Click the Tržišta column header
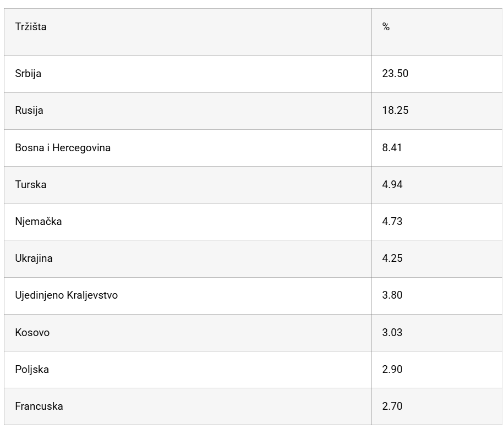Screen dimensions: 504x429 (x=188, y=32)
